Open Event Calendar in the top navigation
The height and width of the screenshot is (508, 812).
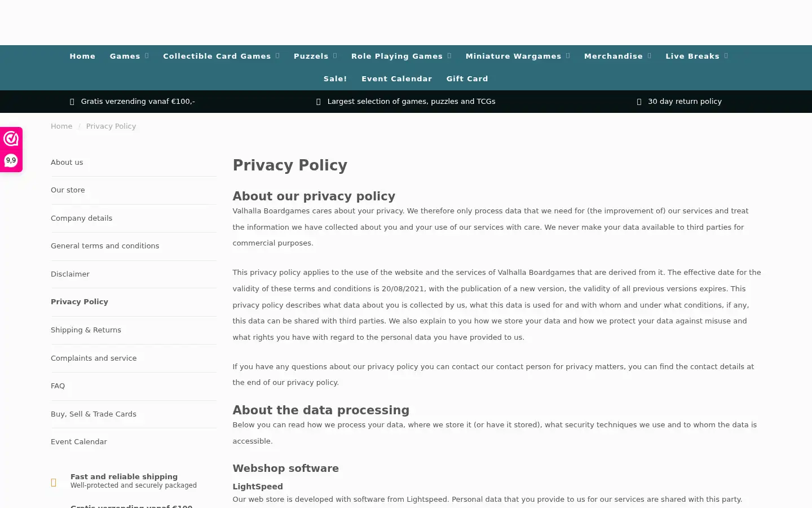click(x=397, y=78)
